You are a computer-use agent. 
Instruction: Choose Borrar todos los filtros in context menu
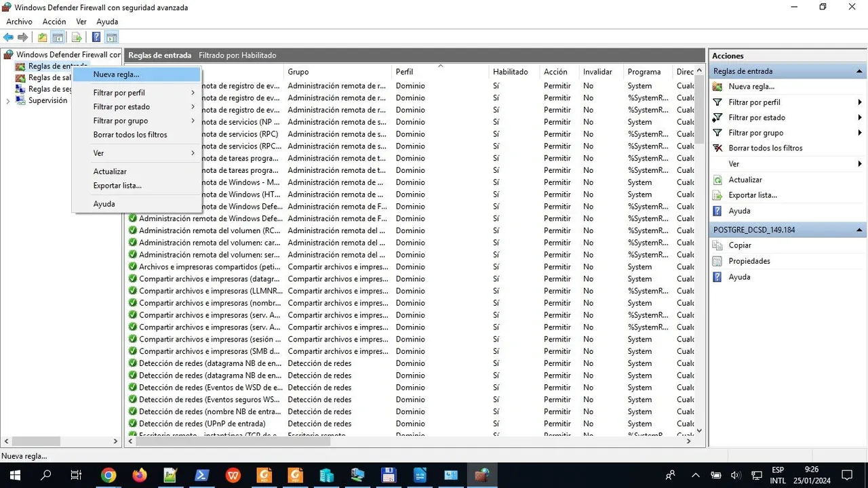point(136,135)
